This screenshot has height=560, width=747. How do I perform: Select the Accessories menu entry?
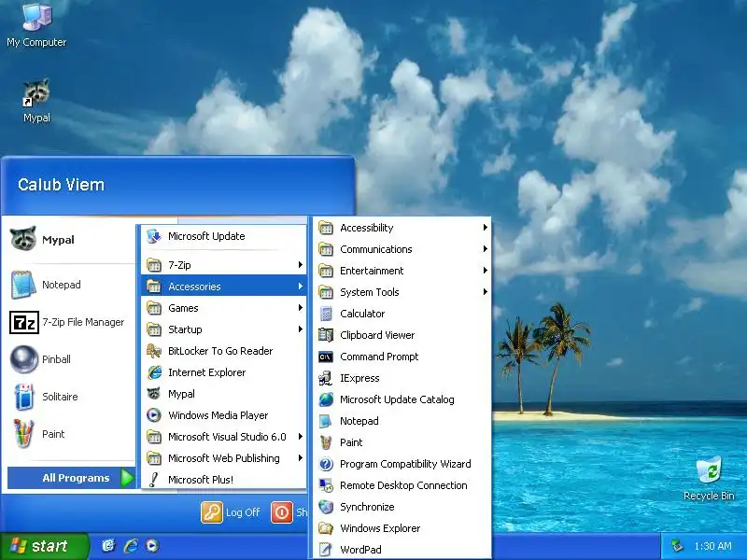(x=224, y=287)
